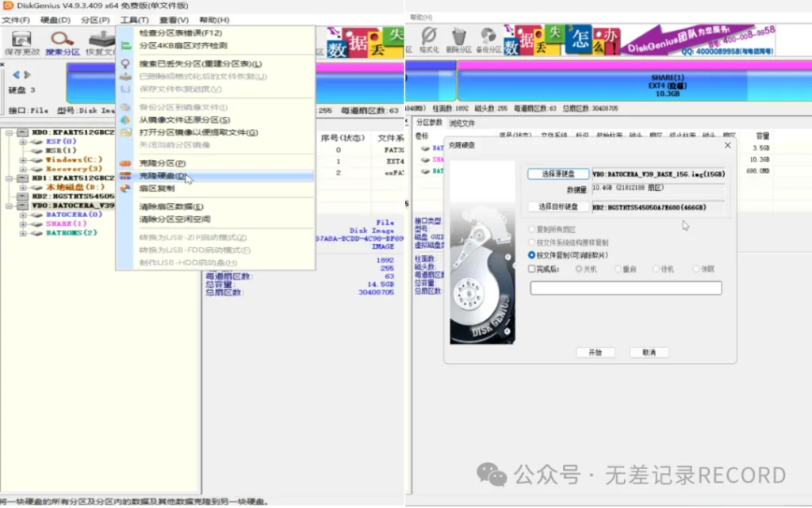Collapse the HD1:KPART512GBC2 disk node

point(9,178)
